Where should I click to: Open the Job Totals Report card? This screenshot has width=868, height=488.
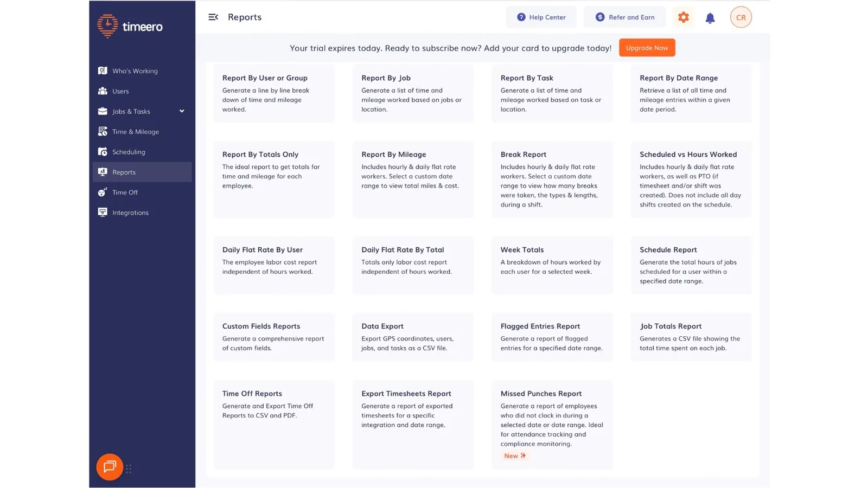coord(691,337)
